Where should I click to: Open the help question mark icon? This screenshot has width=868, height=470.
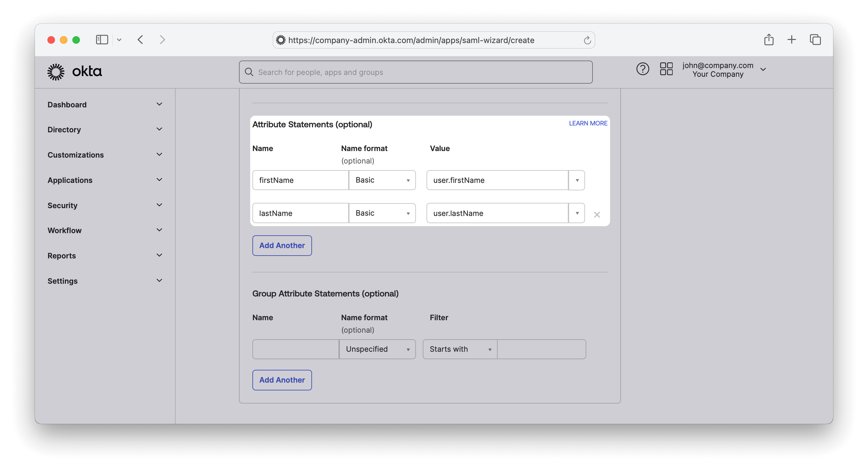point(643,69)
